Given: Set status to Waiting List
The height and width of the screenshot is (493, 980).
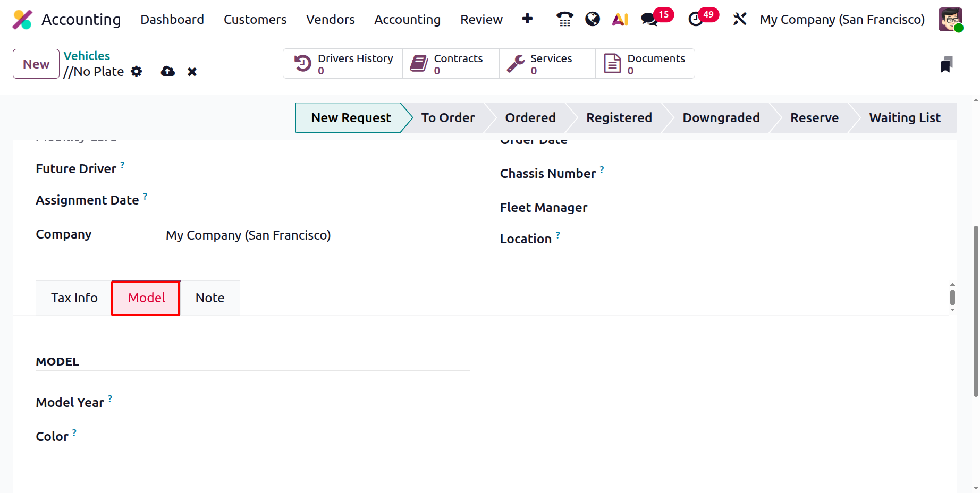Looking at the screenshot, I should [x=905, y=118].
